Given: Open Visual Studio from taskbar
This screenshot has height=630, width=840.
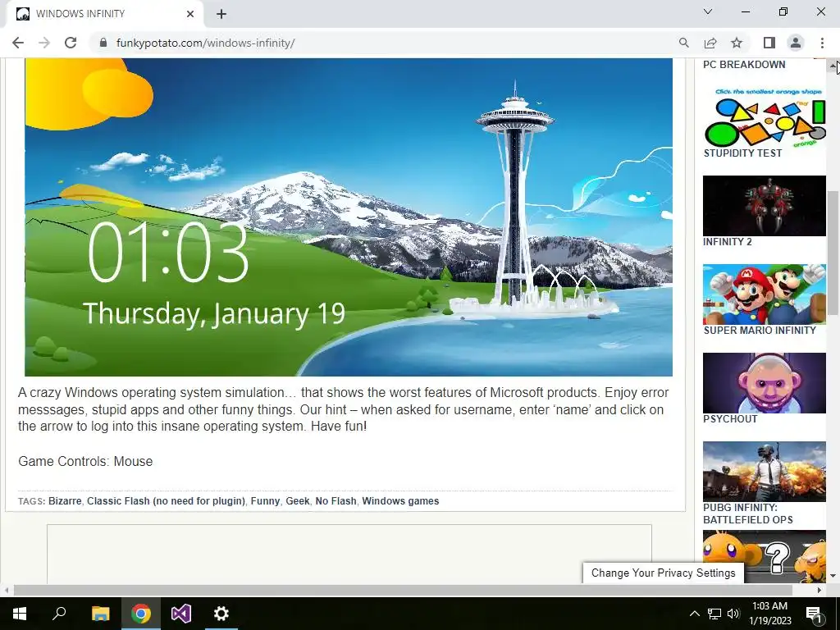Looking at the screenshot, I should click(181, 614).
